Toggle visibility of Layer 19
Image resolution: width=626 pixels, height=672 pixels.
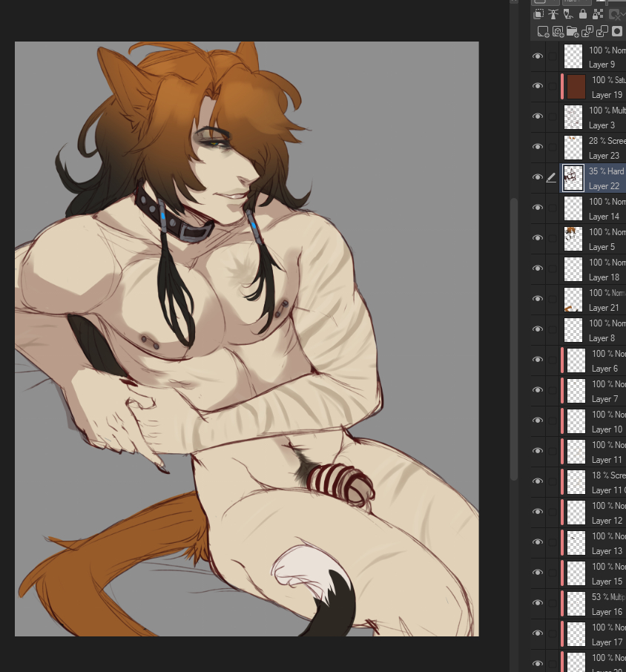pyautogui.click(x=538, y=87)
